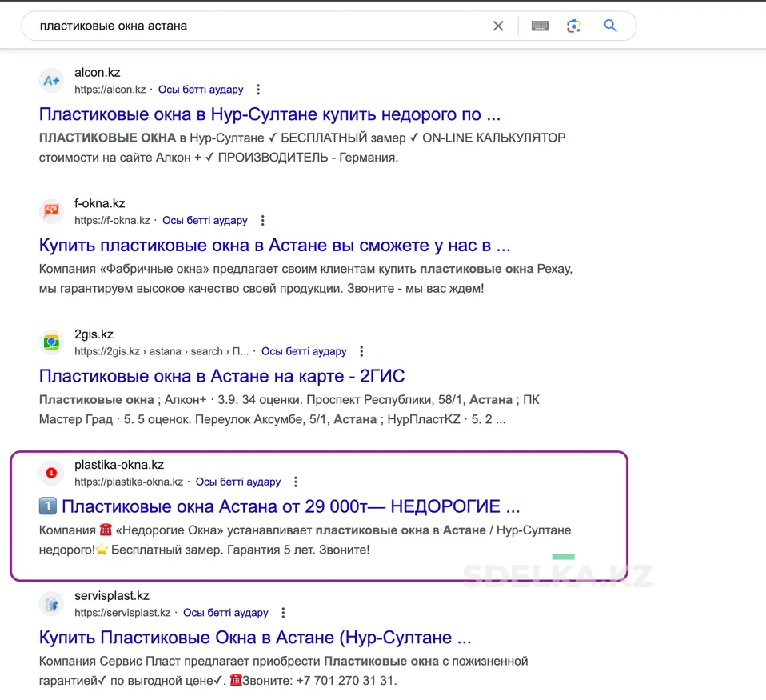Click the alcon.kz A+ favicon
The width and height of the screenshot is (766, 700).
[51, 81]
